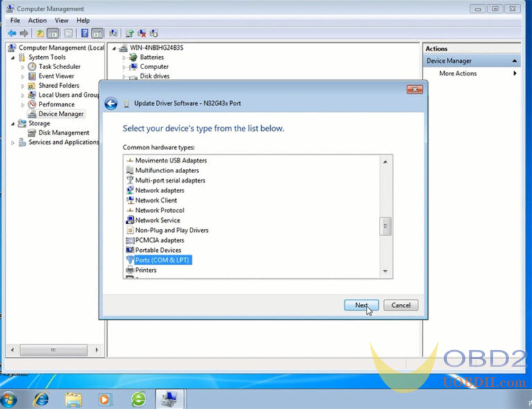This screenshot has width=532, height=409.
Task: Open the Help menu
Action: 83,20
